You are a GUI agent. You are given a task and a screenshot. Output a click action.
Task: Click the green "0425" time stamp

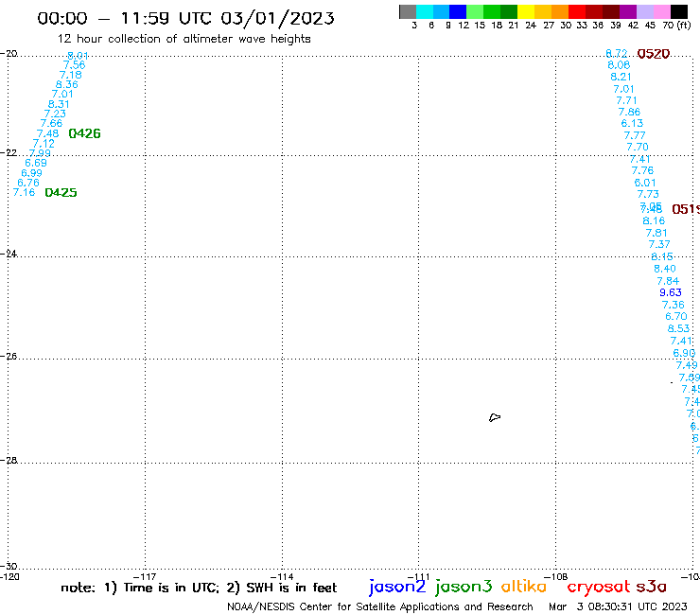[61, 192]
